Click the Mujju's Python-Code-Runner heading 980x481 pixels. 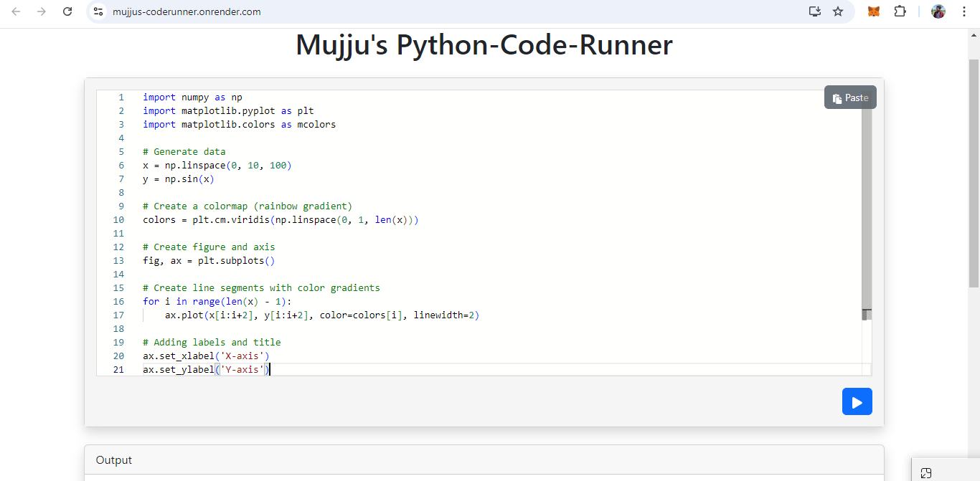484,44
